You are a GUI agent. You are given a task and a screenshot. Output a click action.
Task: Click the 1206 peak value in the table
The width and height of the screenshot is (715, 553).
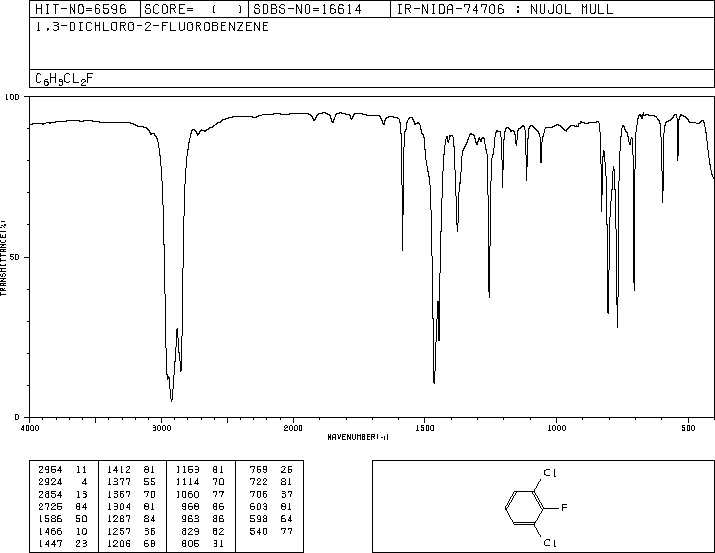[119, 544]
